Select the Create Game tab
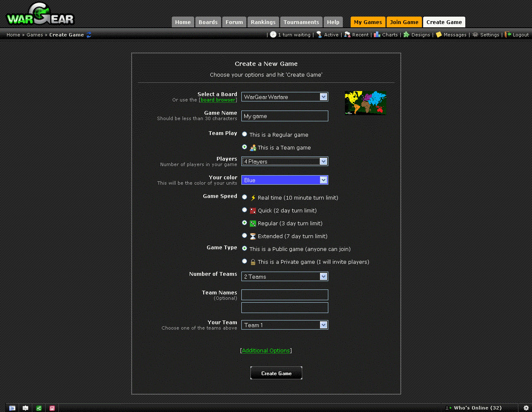 click(444, 22)
